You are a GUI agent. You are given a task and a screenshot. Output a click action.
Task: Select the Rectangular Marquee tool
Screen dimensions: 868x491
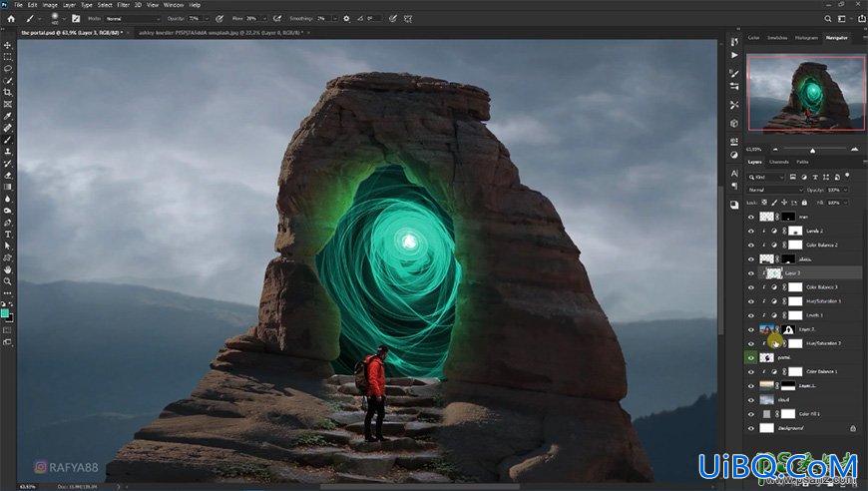[8, 57]
